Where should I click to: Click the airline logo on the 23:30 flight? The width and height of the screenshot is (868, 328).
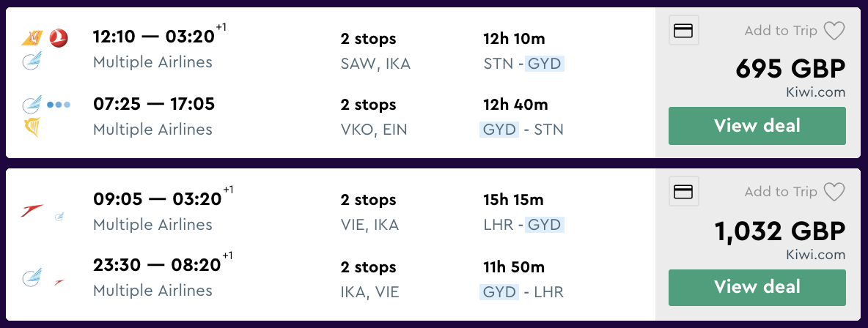click(32, 277)
